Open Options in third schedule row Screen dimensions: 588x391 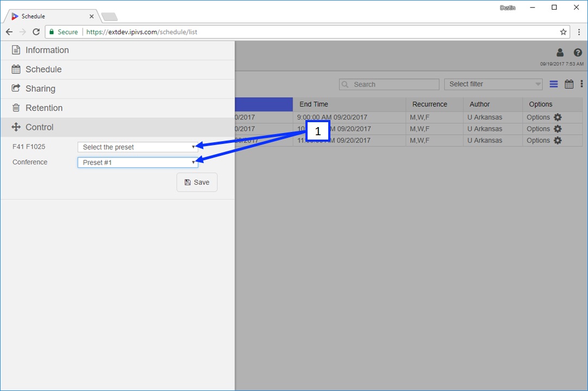tap(538, 141)
